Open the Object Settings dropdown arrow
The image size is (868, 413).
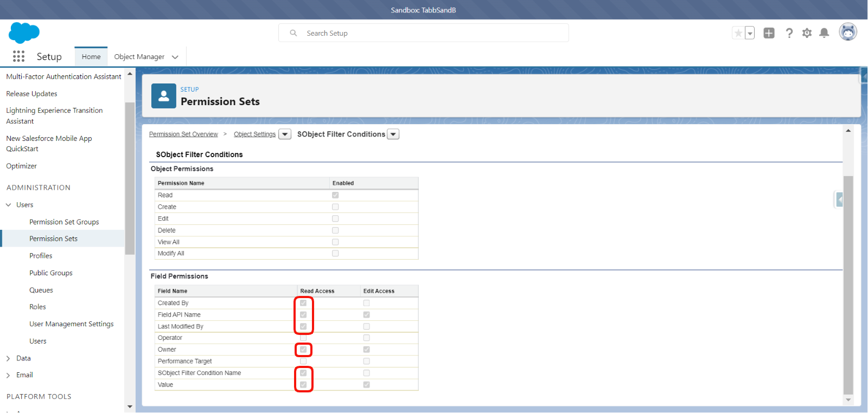pos(285,134)
